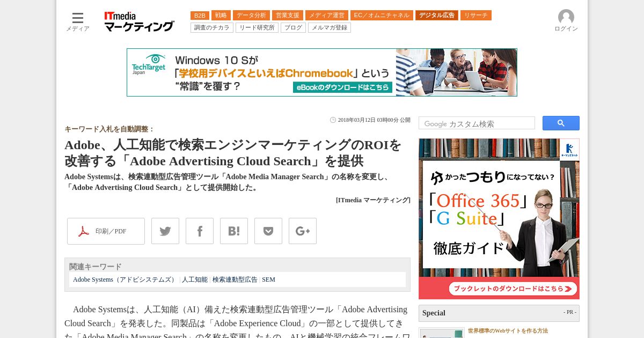Open the 人工知能 keyword link
Screen dimensions: 644x338
195,280
